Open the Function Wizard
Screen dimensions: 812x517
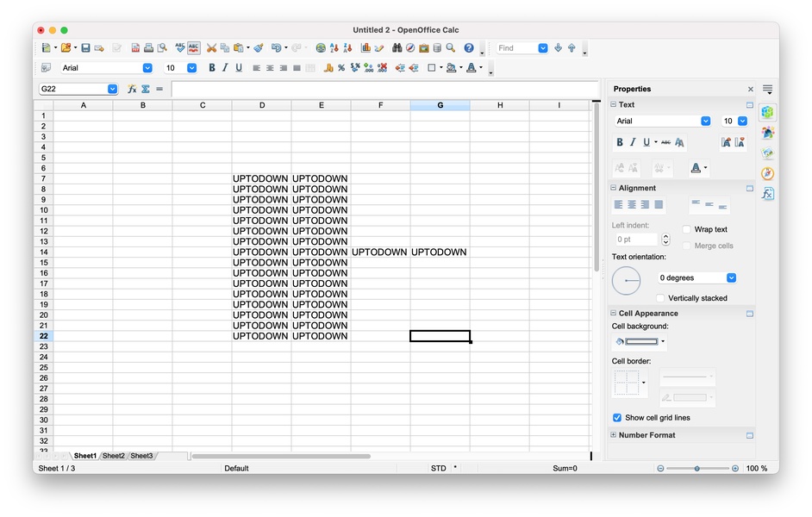point(132,89)
